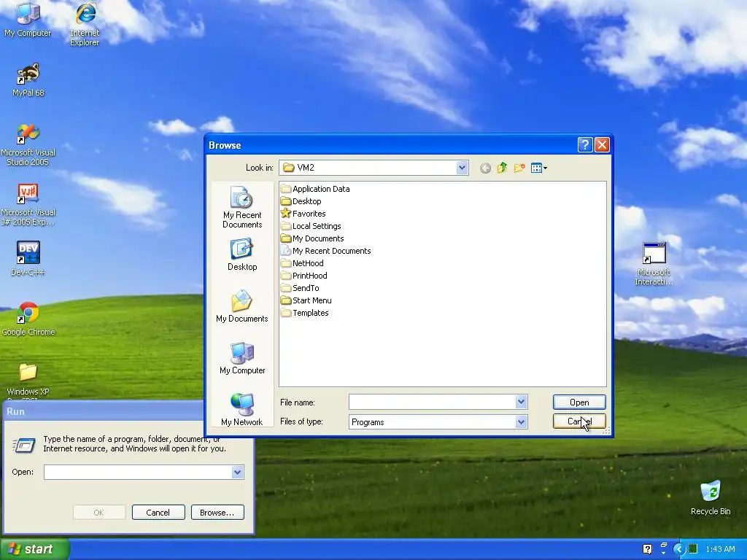Close the Browse dialog

(x=602, y=145)
